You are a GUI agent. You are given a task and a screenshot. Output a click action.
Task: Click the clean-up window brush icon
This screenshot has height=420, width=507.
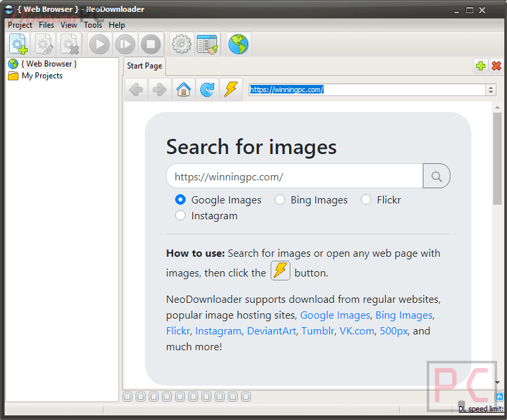[x=207, y=44]
